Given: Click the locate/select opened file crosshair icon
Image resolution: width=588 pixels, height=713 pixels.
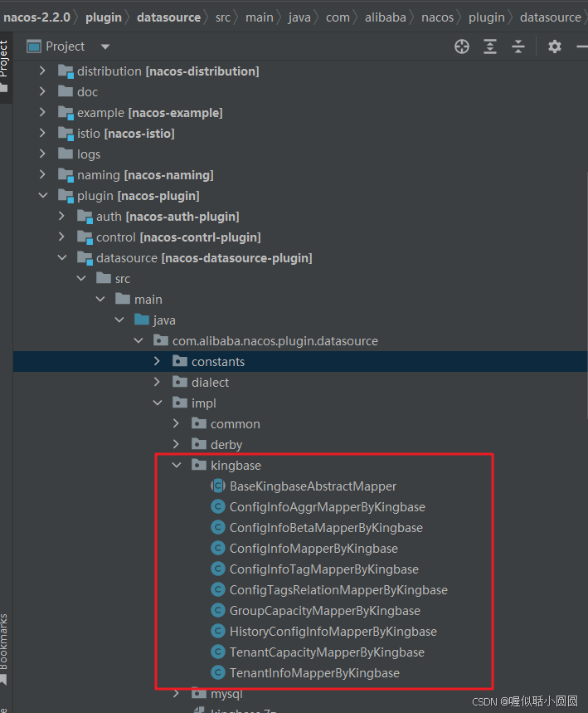Looking at the screenshot, I should coord(462,46).
